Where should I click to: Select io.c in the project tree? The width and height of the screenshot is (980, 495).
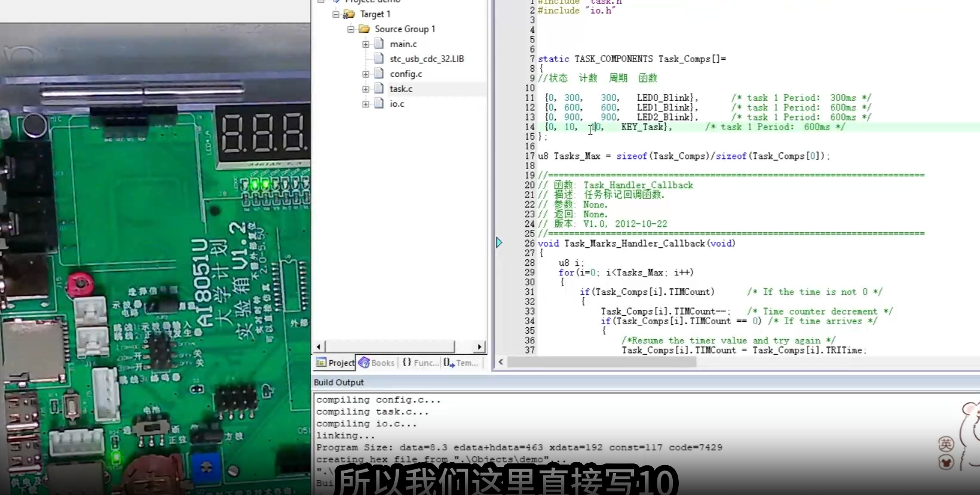tap(397, 104)
